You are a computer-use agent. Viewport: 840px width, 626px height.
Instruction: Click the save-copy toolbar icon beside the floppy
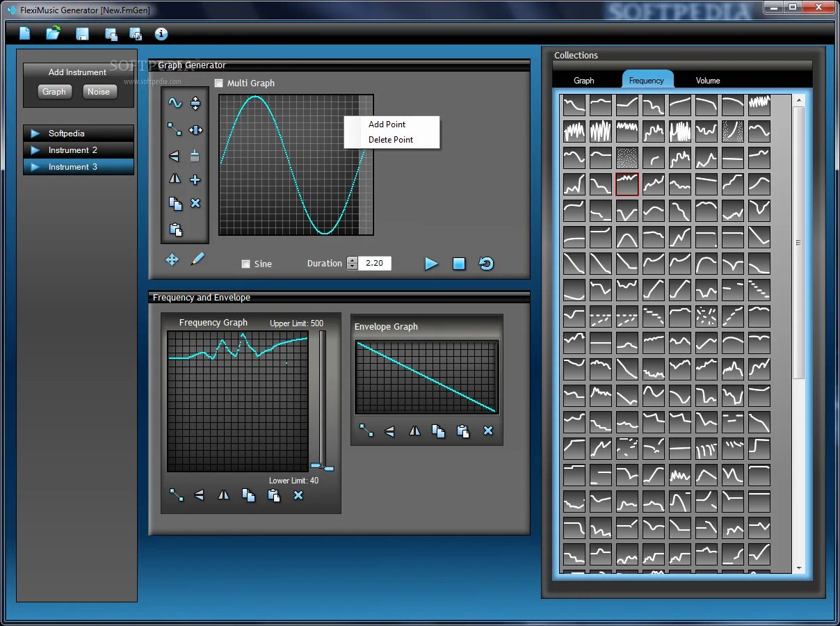point(111,33)
